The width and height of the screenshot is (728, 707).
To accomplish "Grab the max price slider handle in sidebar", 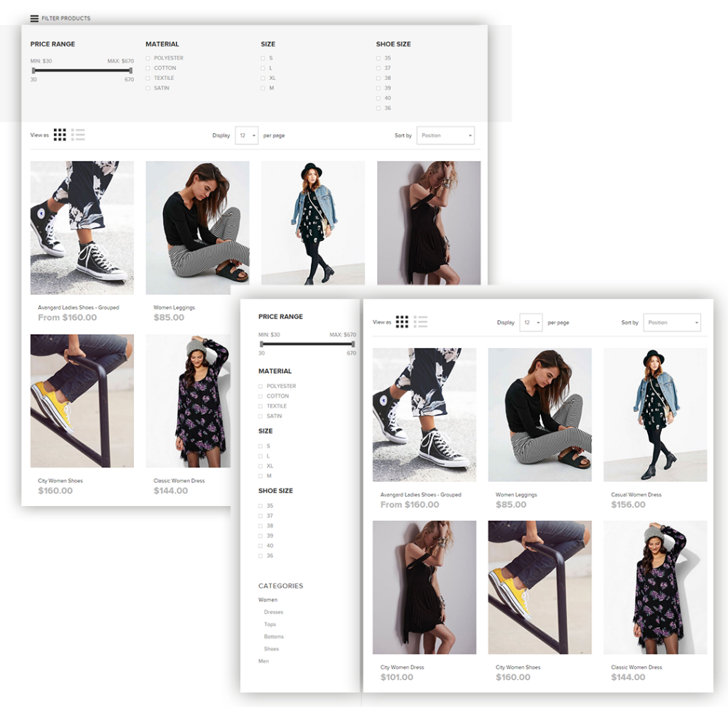I will pyautogui.click(x=353, y=344).
